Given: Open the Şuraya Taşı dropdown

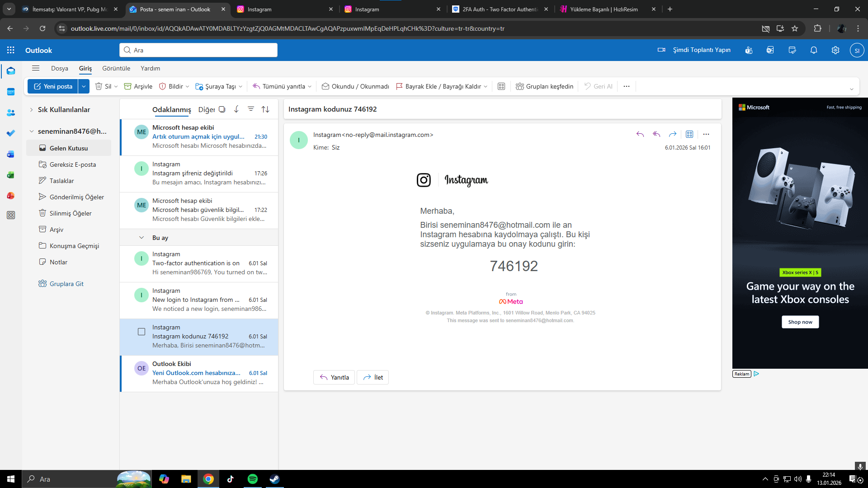Looking at the screenshot, I should coord(241,86).
